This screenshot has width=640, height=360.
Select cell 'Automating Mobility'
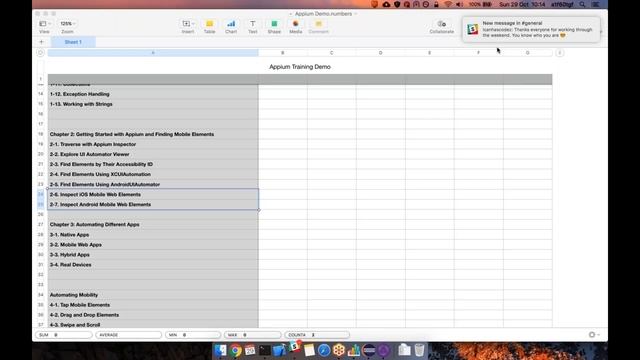(x=153, y=295)
